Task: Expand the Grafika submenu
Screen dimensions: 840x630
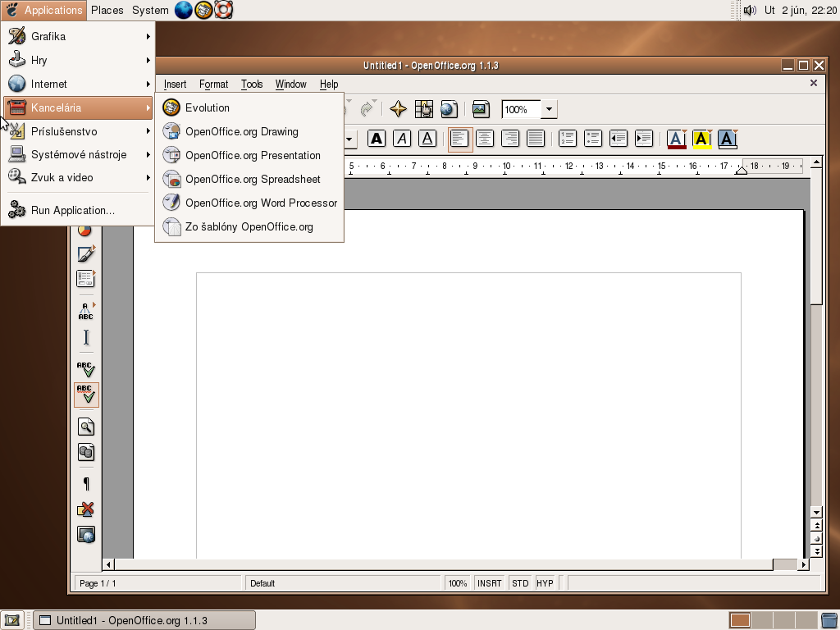Action: click(x=78, y=36)
